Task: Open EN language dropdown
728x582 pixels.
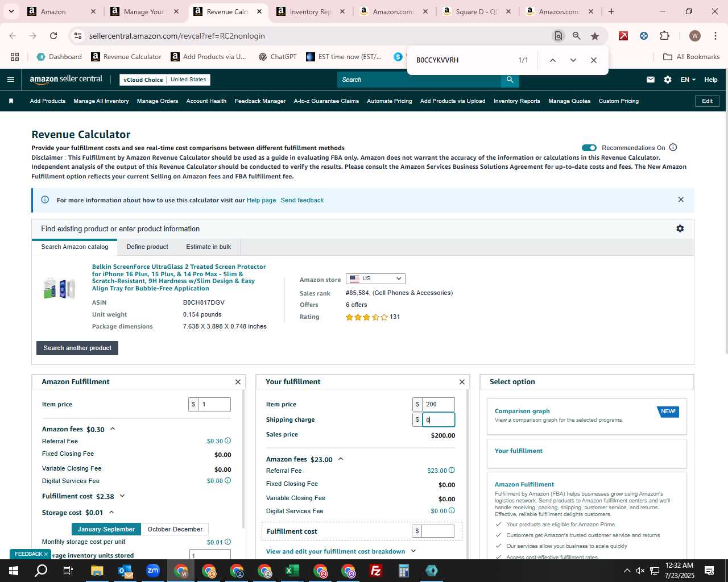Action: 688,80
